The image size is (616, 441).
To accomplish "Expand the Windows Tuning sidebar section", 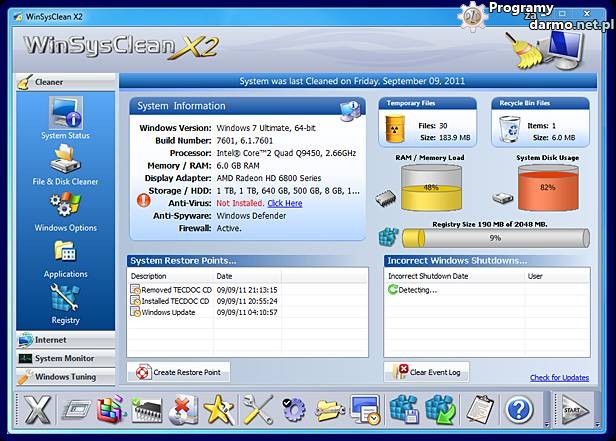I will click(x=65, y=377).
